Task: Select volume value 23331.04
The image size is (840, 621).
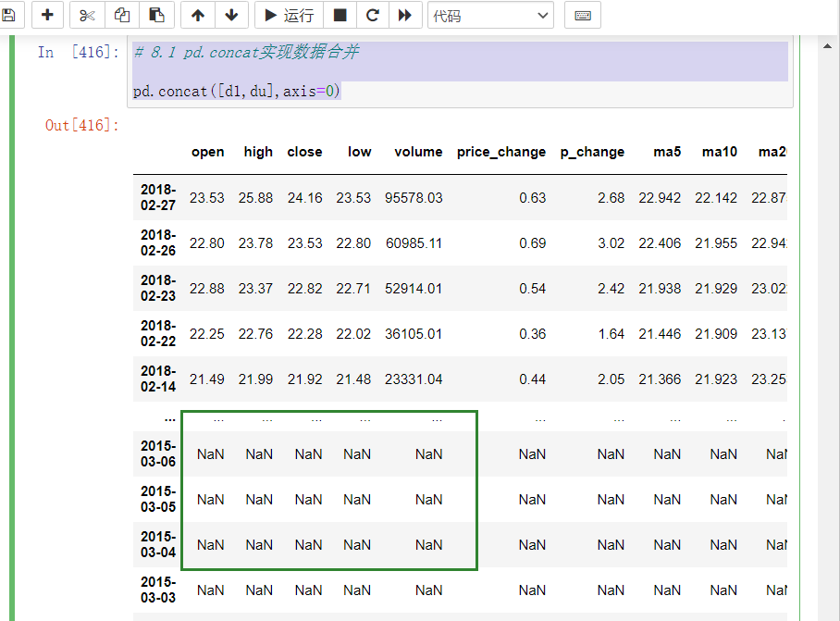Action: click(414, 379)
